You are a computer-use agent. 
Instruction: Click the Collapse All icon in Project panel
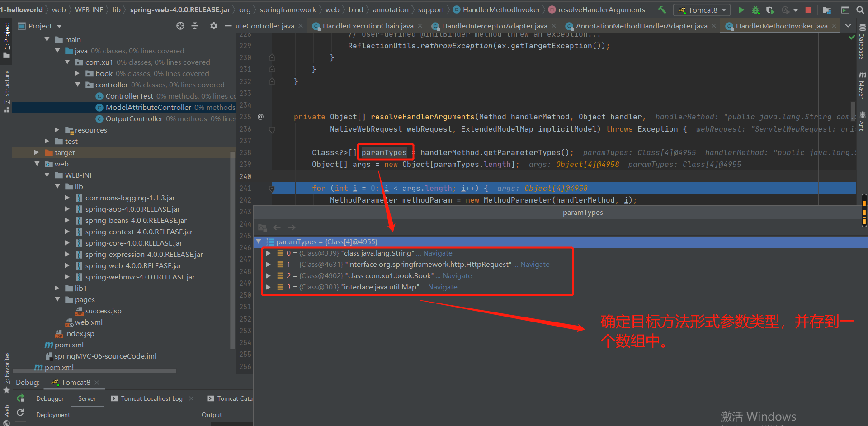(x=195, y=26)
